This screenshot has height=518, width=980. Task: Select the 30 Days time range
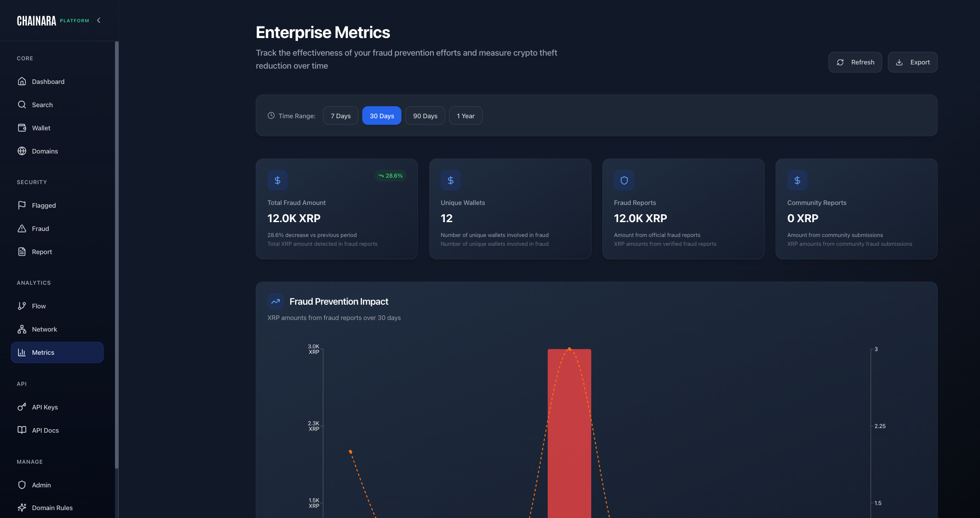point(382,115)
